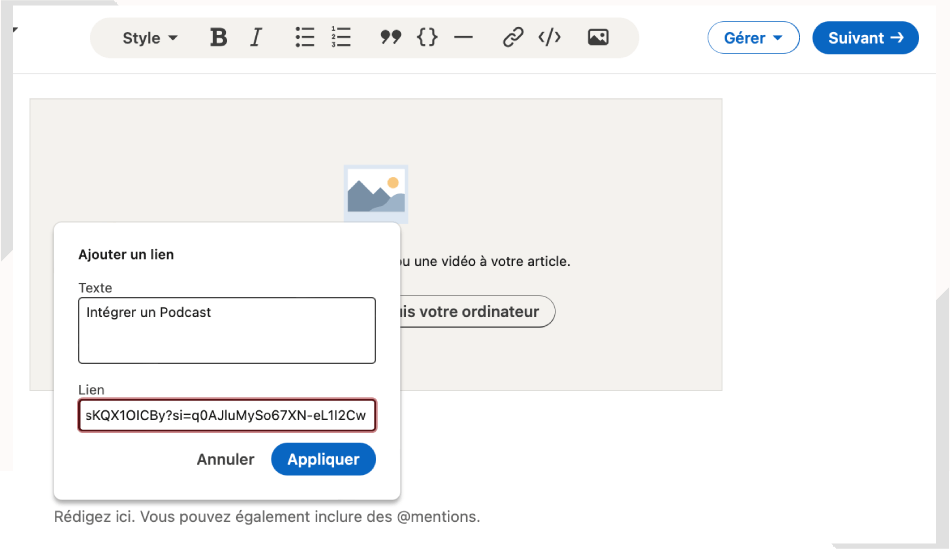
Task: Insert a bulleted list
Action: pyautogui.click(x=304, y=38)
